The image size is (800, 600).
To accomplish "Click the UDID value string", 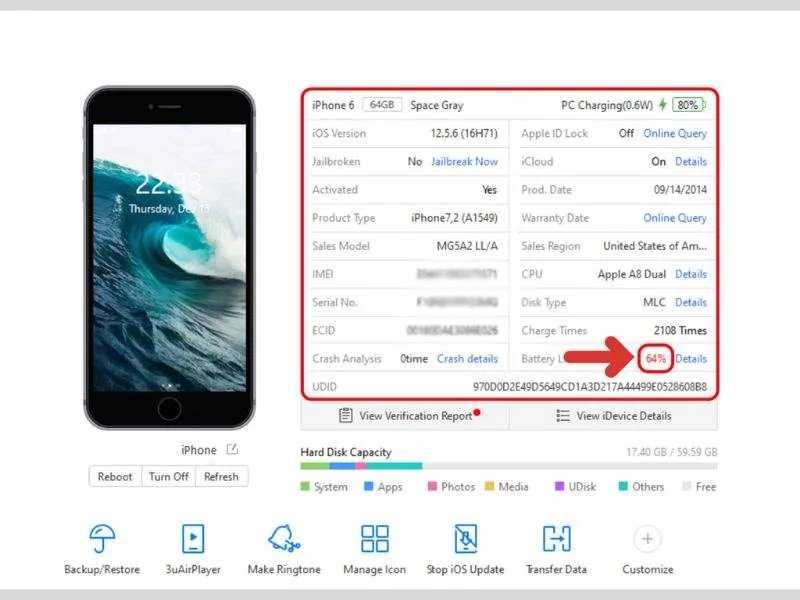I will point(590,387).
